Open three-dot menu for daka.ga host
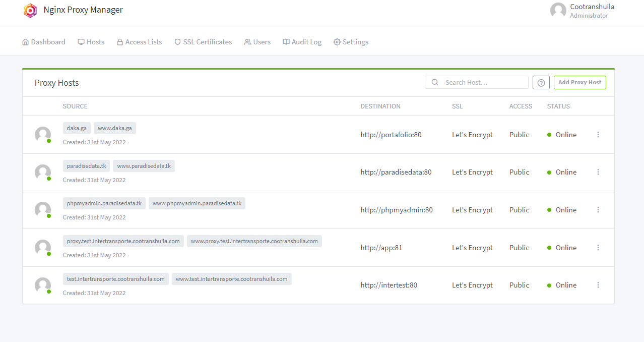 (x=598, y=135)
